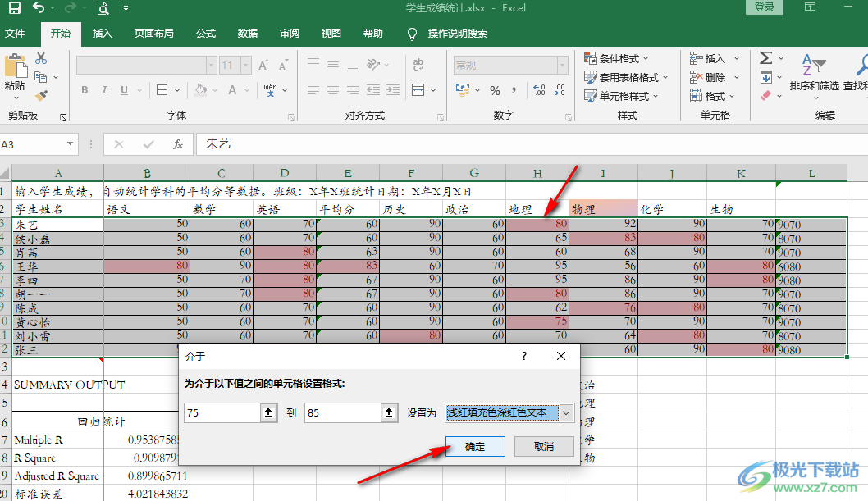Click the Save icon in the title bar

pos(15,8)
